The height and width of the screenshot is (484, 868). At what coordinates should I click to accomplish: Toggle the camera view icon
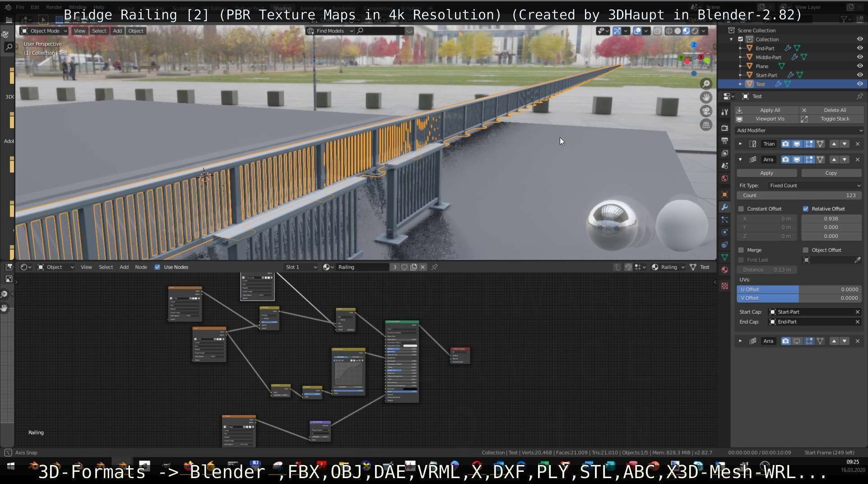click(706, 111)
